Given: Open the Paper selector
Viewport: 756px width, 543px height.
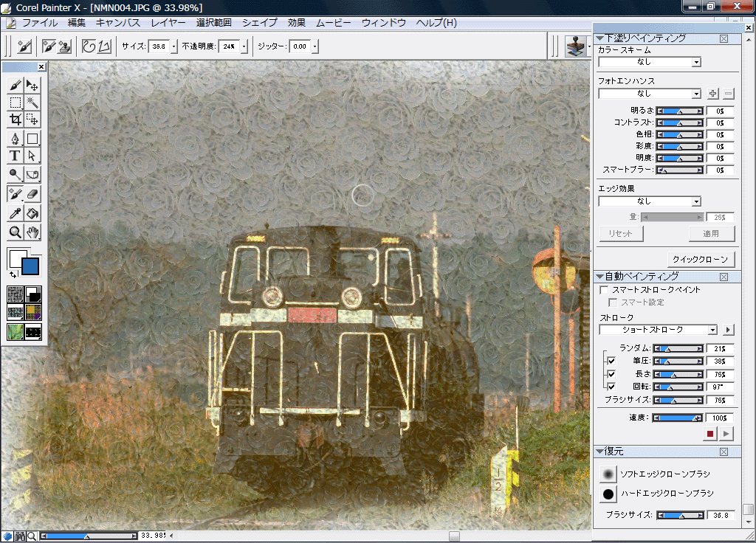Looking at the screenshot, I should coord(16,294).
